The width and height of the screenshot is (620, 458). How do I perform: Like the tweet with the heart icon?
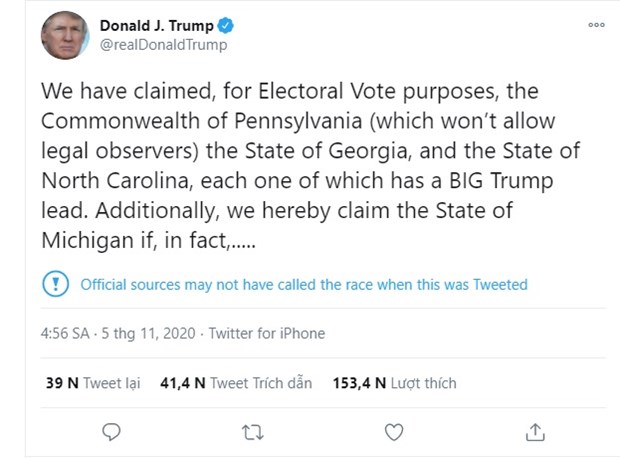(x=395, y=432)
